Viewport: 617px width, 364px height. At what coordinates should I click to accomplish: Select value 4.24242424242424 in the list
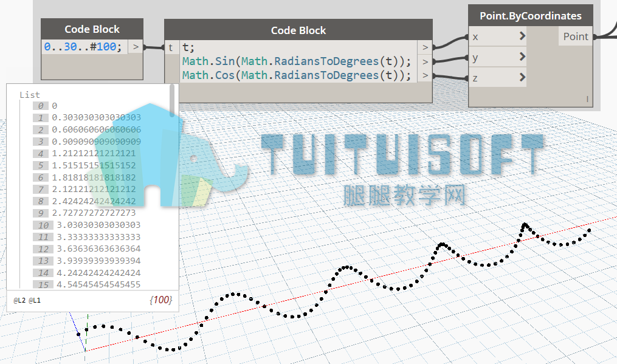[98, 273]
